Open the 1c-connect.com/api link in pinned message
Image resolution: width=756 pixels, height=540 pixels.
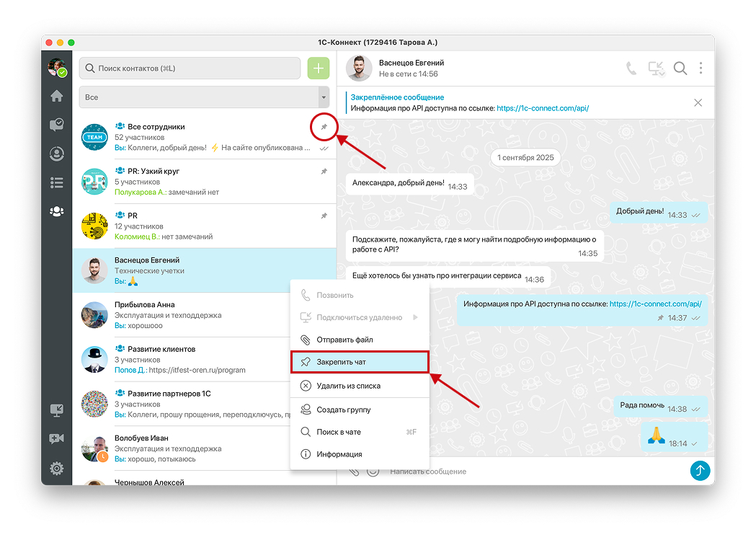pos(542,108)
